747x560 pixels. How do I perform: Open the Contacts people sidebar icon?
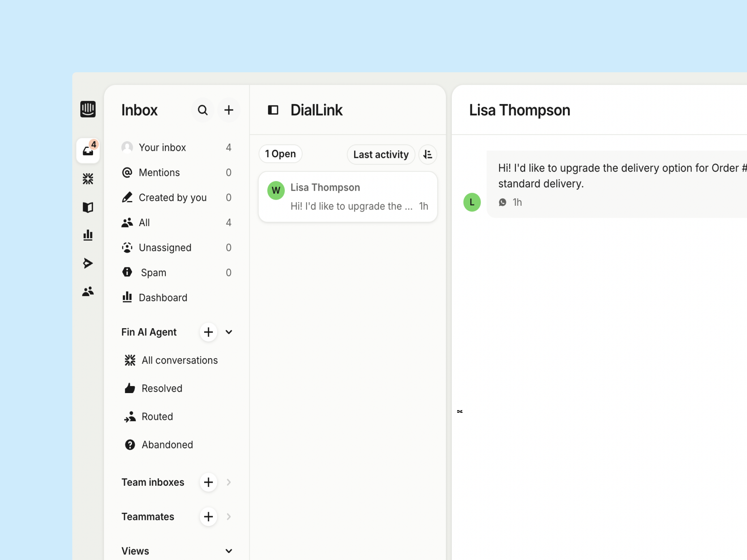point(88,291)
